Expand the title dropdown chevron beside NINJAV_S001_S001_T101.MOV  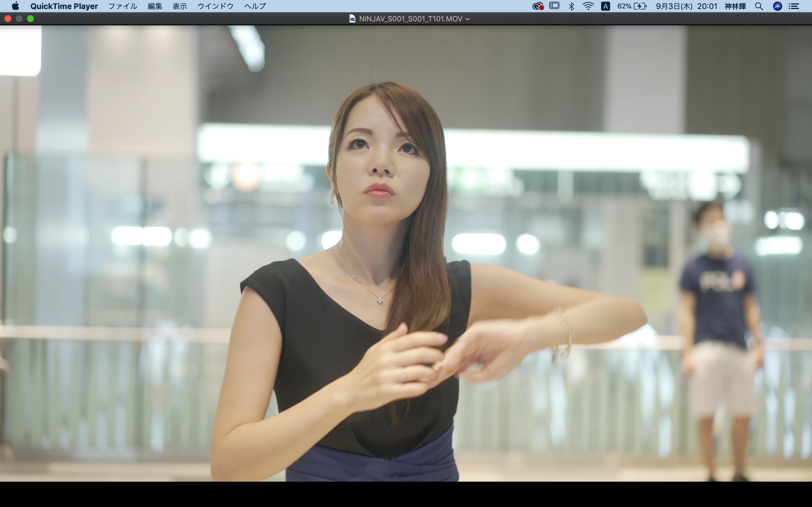click(x=468, y=19)
